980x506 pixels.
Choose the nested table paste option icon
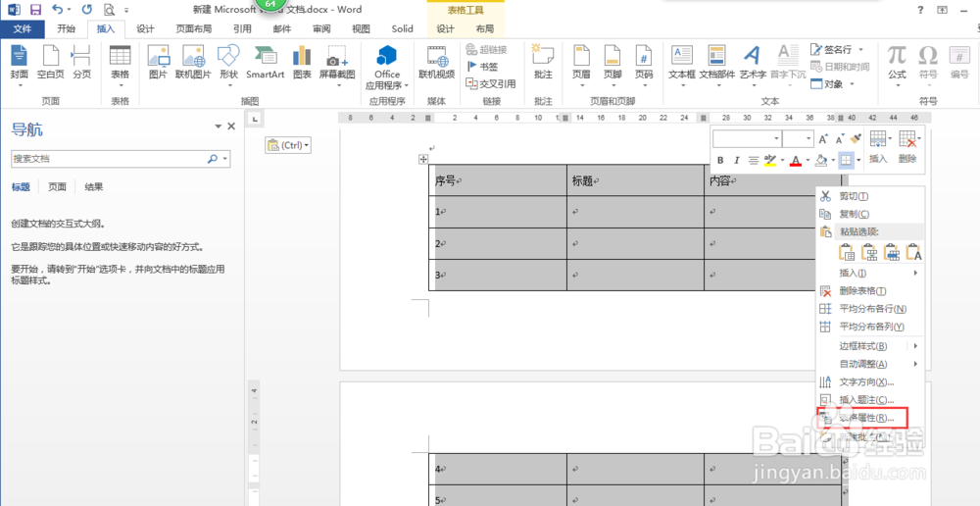click(847, 252)
